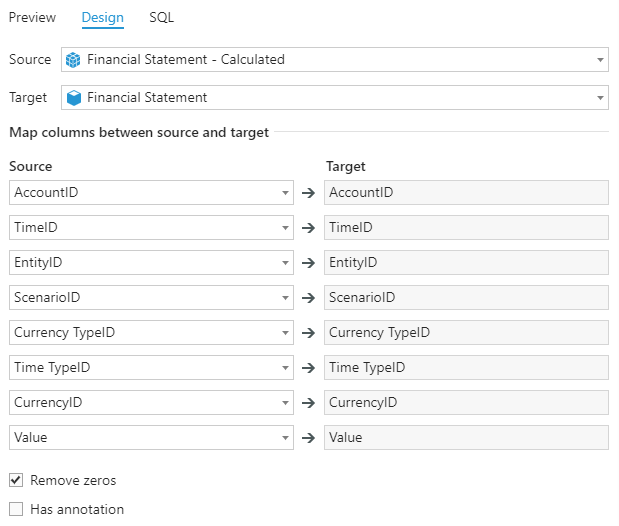Open the Time TypeID source dropdown

tap(284, 368)
